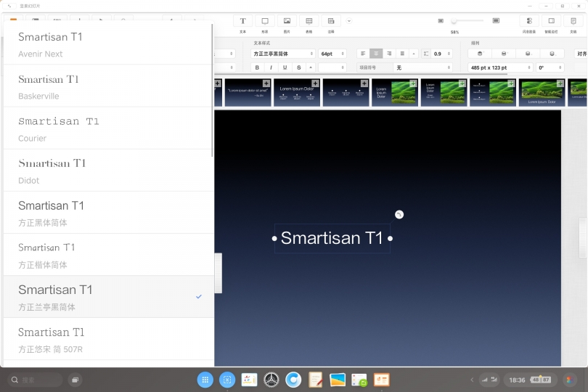Screen dimensions: 588x392
Task: Align text right
Action: [x=389, y=54]
